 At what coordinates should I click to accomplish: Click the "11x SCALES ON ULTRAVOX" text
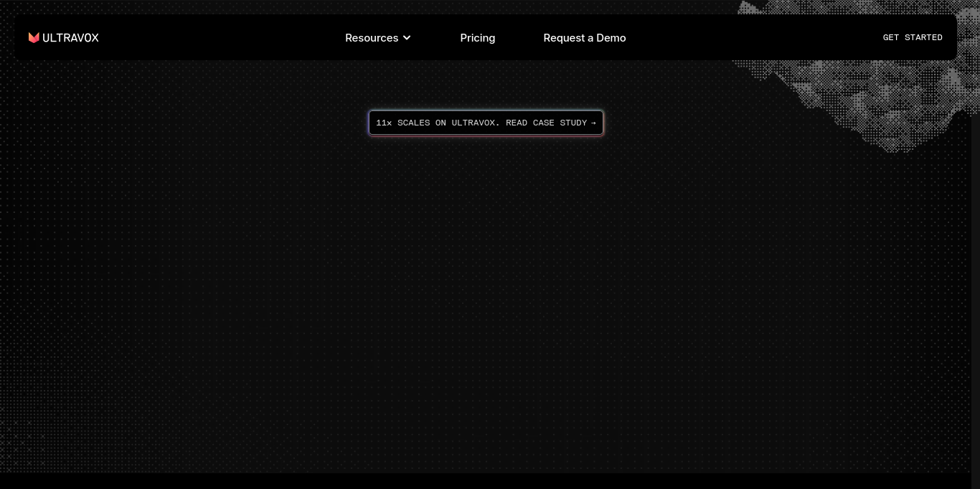pyautogui.click(x=437, y=123)
